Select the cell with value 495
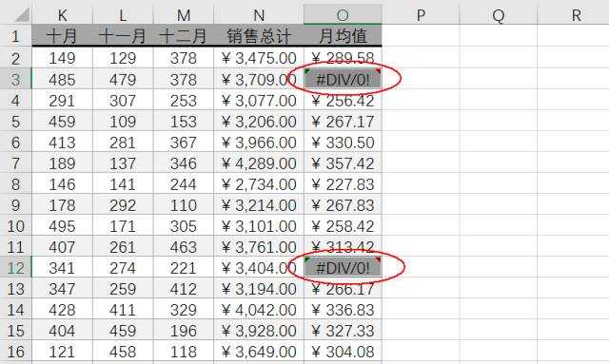Viewport: 609px width, 364px height. (62, 226)
